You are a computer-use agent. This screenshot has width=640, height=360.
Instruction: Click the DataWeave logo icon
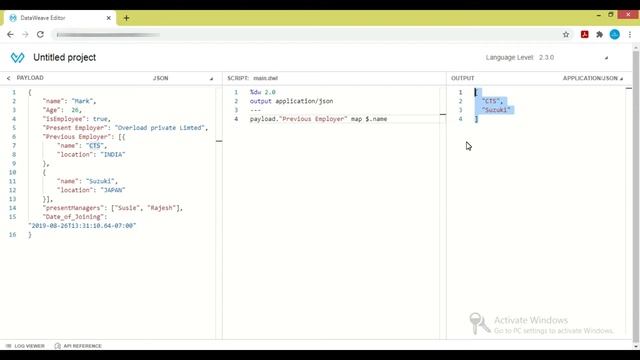point(18,58)
